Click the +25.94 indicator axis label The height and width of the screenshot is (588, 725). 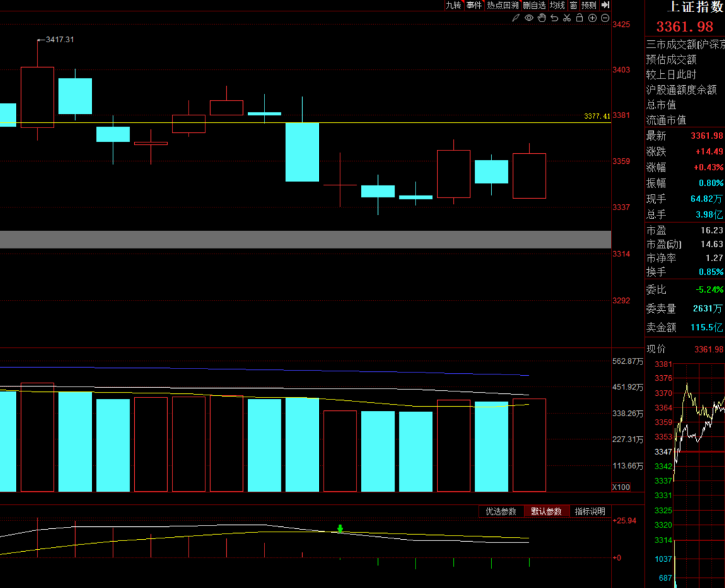click(x=624, y=521)
